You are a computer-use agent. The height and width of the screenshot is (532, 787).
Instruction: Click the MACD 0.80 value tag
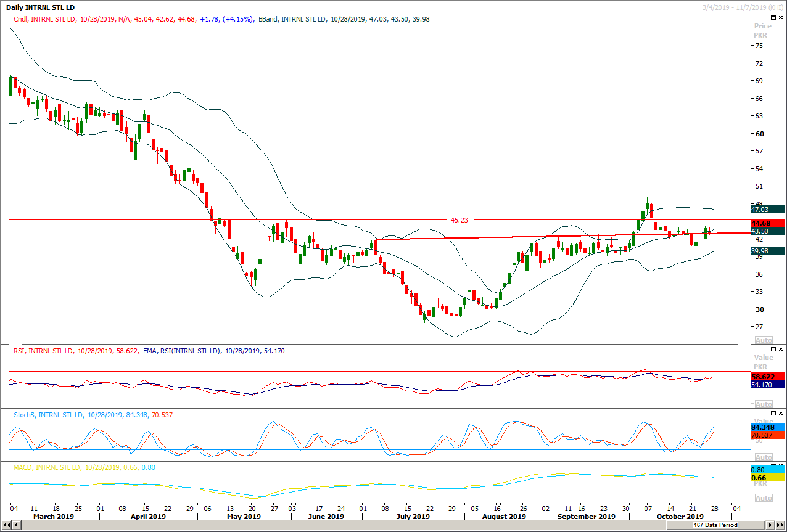tap(768, 470)
